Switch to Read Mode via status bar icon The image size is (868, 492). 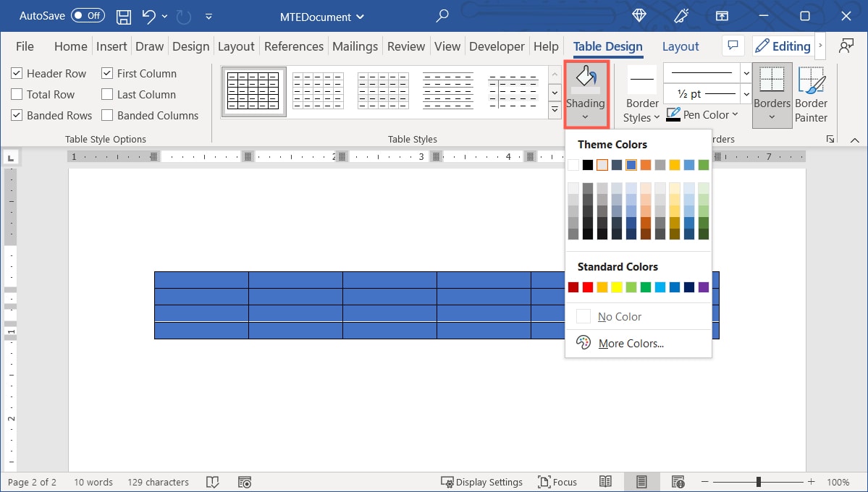point(605,481)
